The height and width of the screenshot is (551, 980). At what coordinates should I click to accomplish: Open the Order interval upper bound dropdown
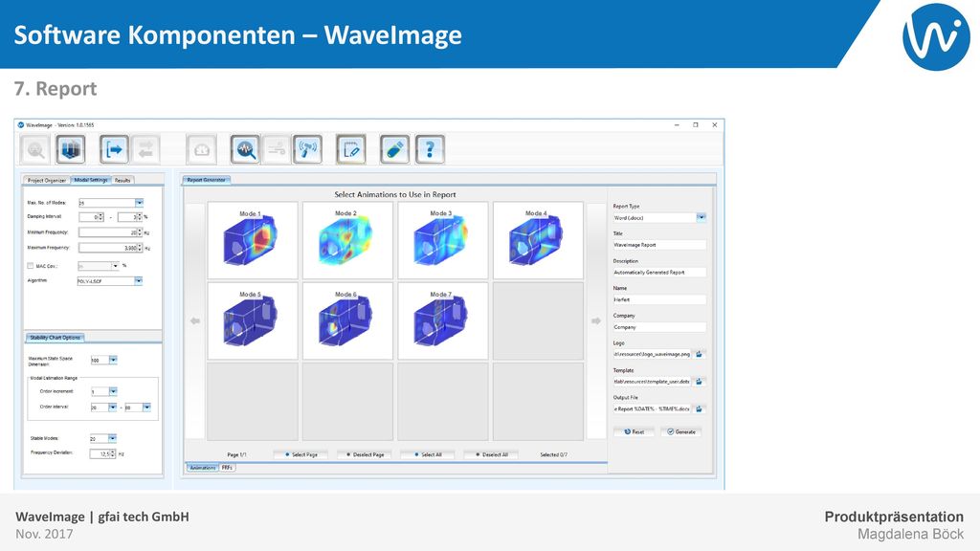coord(146,408)
